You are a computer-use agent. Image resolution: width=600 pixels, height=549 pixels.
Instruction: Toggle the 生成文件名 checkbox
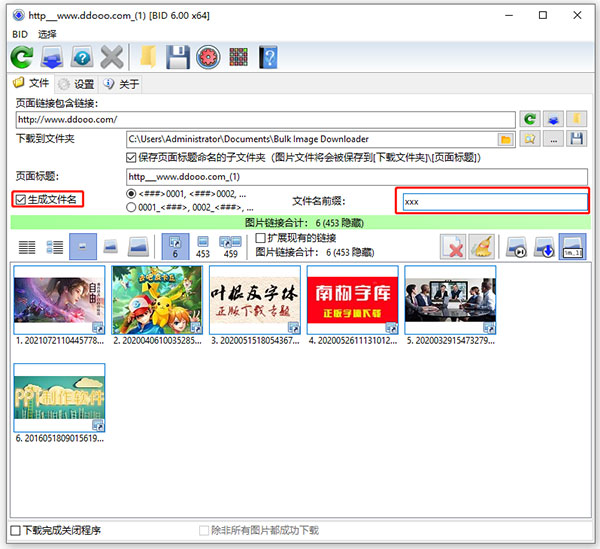(x=20, y=199)
